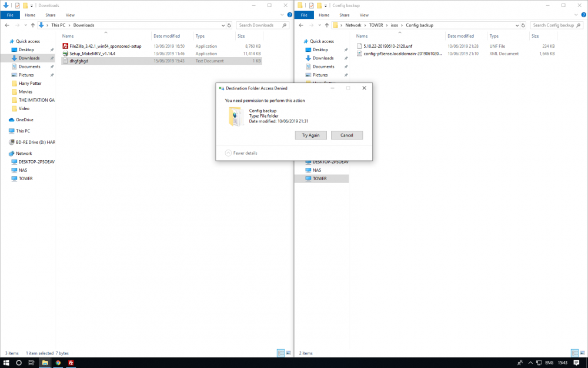Select Network in Downloads window sidebar

coord(24,154)
